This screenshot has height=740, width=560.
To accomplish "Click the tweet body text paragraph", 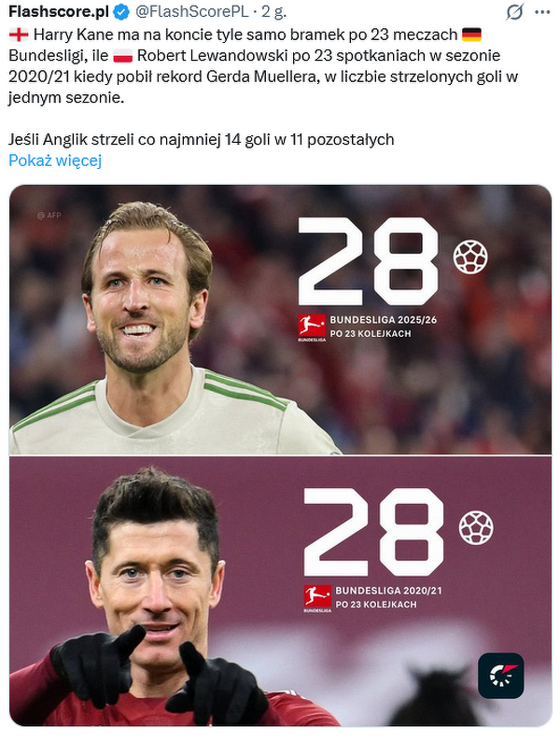I will point(263,87).
